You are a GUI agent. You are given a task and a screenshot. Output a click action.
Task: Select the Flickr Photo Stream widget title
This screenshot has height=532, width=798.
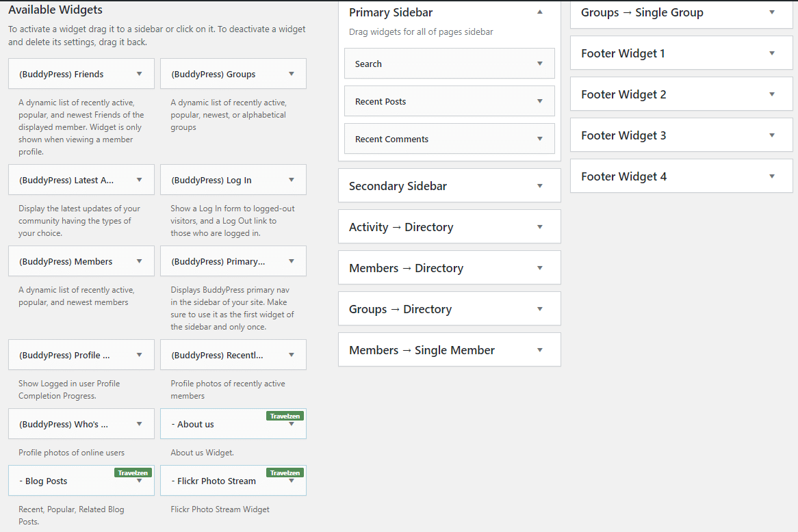214,481
